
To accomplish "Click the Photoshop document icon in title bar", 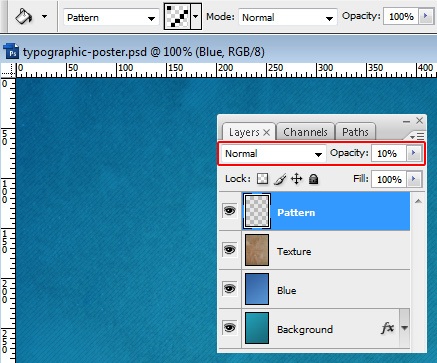I will 11,51.
